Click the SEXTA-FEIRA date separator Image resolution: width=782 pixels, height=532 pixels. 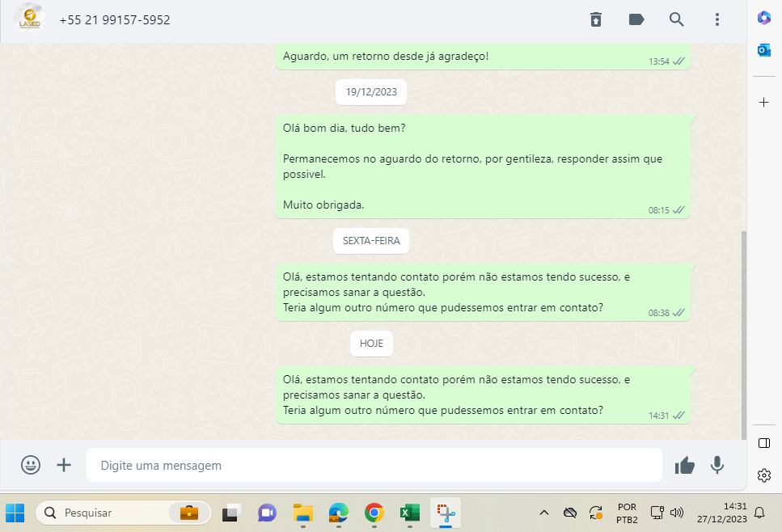pos(371,241)
